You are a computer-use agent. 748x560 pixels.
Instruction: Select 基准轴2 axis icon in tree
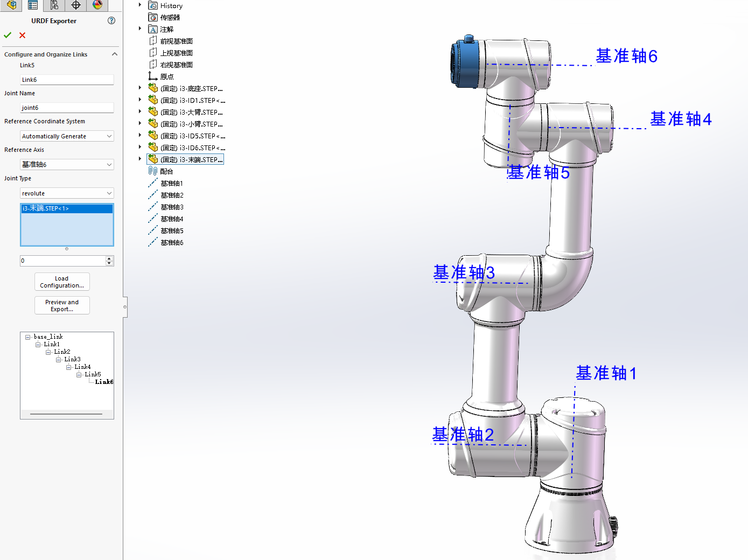click(153, 195)
